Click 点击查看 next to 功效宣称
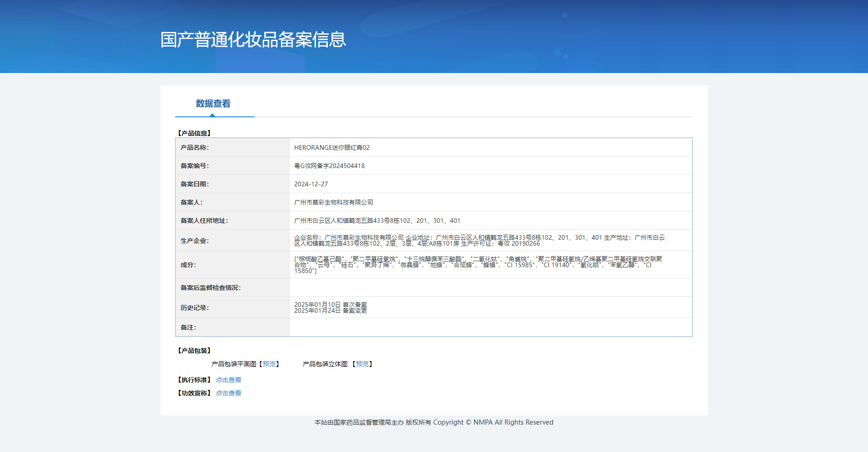This screenshot has width=868, height=452. (x=228, y=393)
